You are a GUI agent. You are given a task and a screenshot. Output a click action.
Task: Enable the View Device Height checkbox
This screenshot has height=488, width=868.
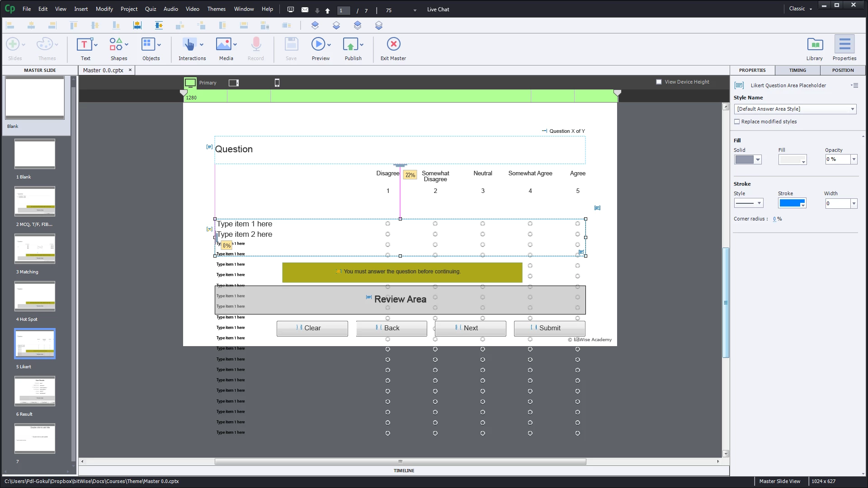(659, 82)
